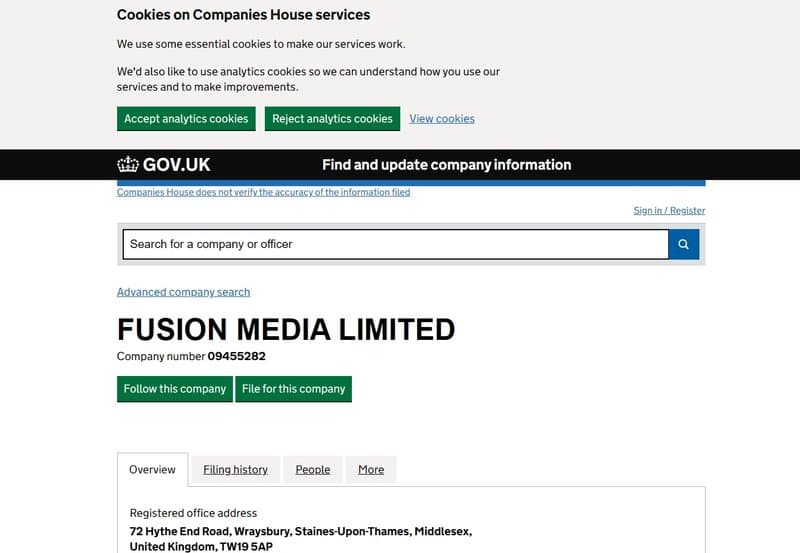The height and width of the screenshot is (553, 800).
Task: Open Advanced company search
Action: (x=184, y=292)
